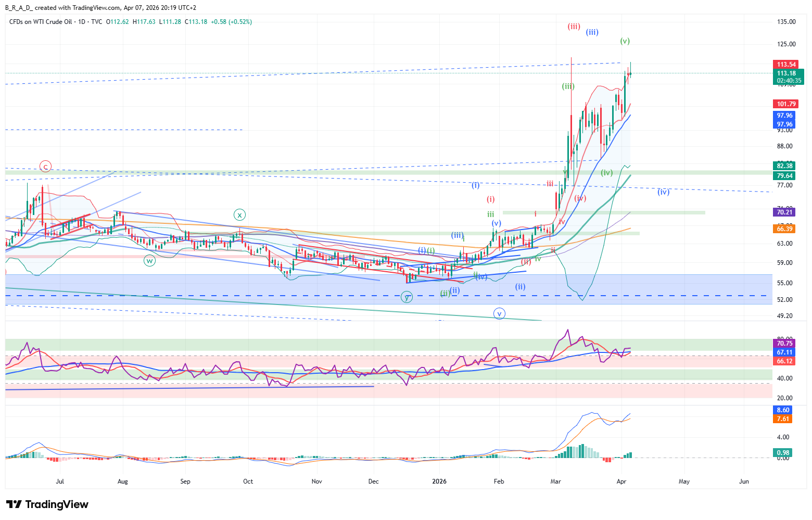Select the green circled x wave label

coord(239,214)
